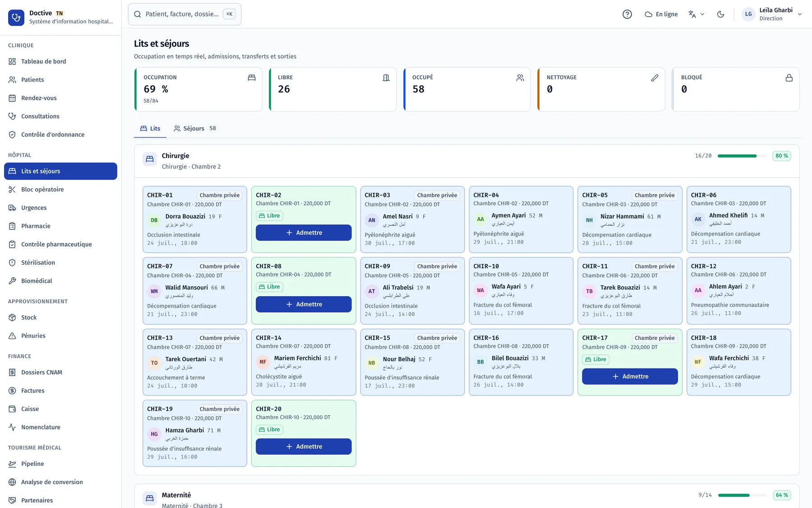The width and height of the screenshot is (812, 508).
Task: Click the Chirurgie occupancy progress bar
Action: tap(742, 156)
